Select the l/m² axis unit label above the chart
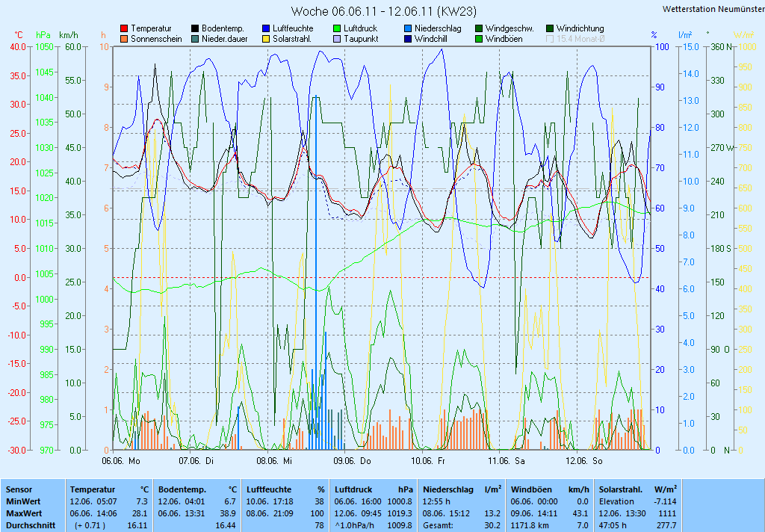This screenshot has width=765, height=532. click(686, 35)
